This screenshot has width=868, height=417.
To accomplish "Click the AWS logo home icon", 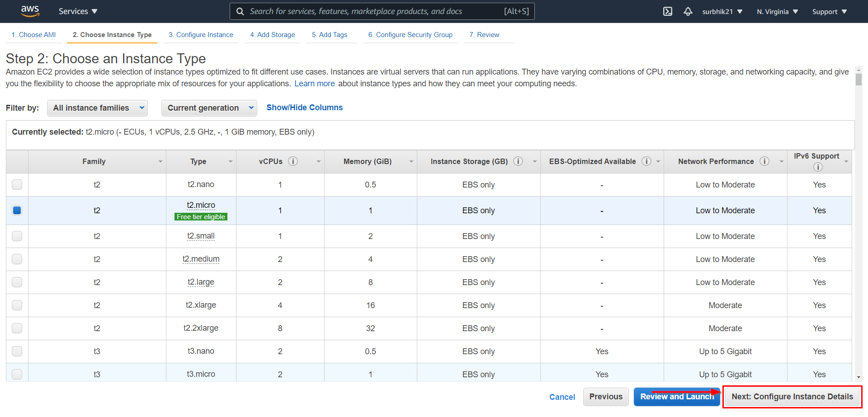I will coord(30,11).
